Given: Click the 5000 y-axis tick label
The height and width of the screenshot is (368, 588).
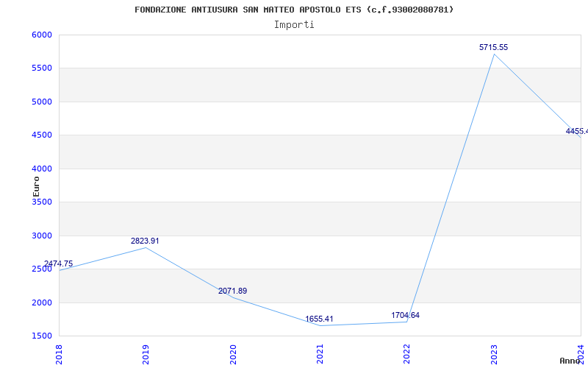Looking at the screenshot, I should [x=42, y=102].
